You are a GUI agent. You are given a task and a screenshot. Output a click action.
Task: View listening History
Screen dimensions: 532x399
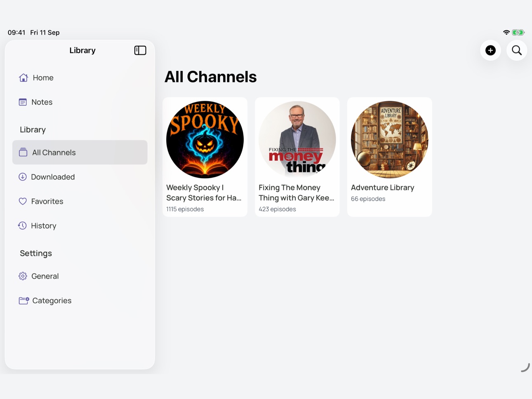(80, 225)
